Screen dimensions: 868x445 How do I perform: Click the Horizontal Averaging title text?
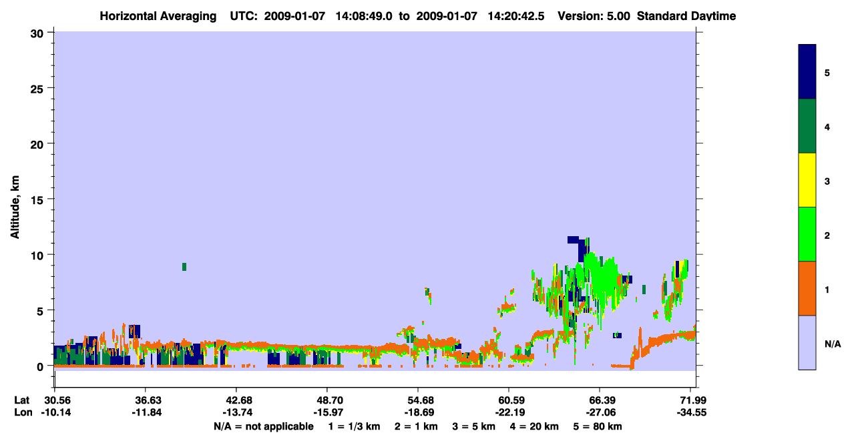point(158,16)
